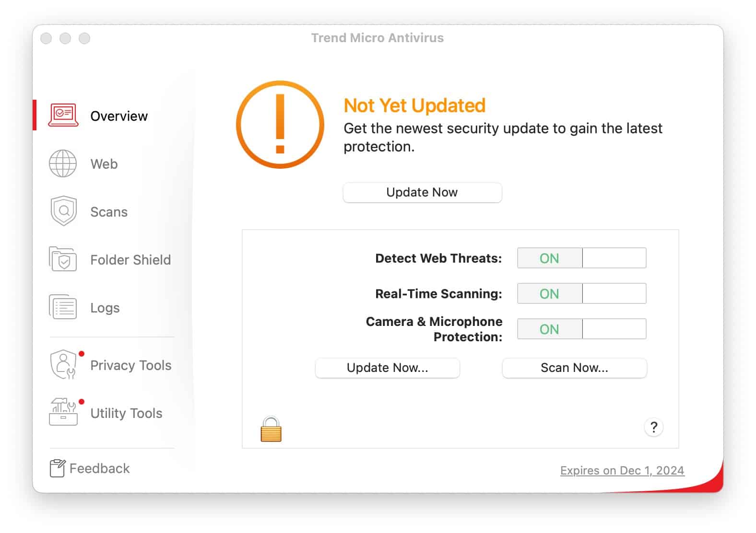Click the Detect Web Threats label
Image resolution: width=756 pixels, height=533 pixels.
438,258
